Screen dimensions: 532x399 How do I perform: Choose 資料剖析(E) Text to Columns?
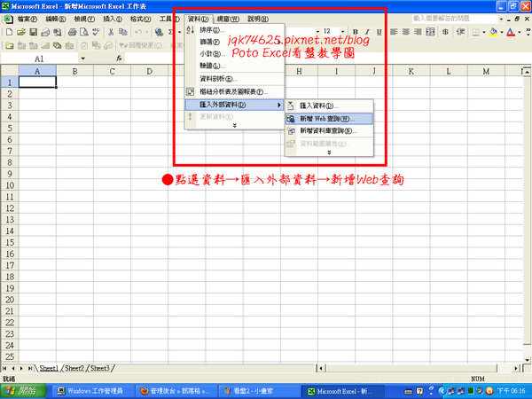point(234,79)
